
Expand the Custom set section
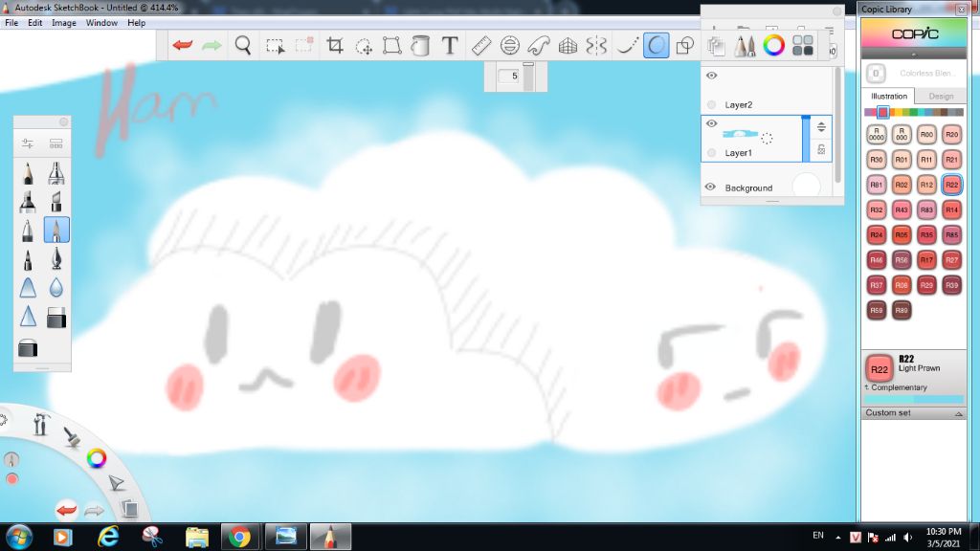[914, 413]
